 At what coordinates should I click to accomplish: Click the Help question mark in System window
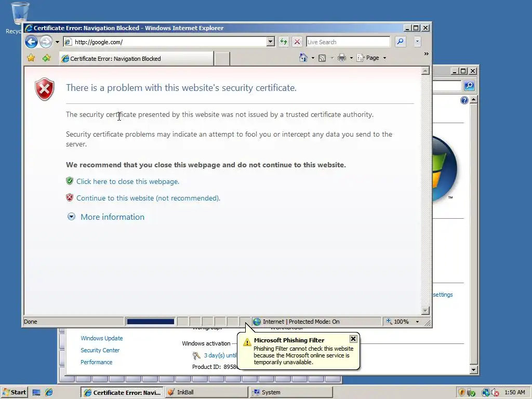(x=464, y=100)
